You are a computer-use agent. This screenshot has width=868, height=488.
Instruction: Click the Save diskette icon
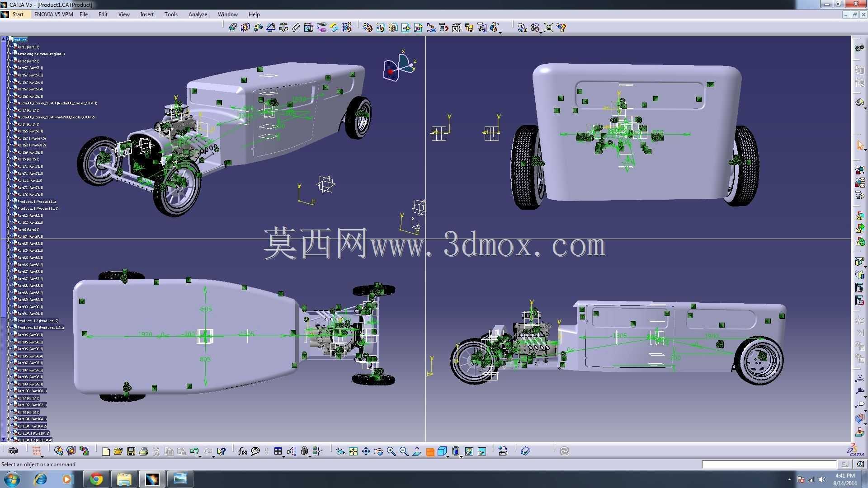click(131, 451)
